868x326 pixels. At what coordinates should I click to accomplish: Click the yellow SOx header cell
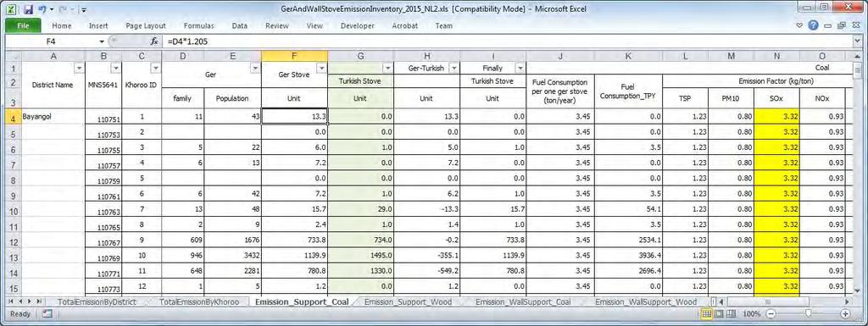click(x=777, y=98)
